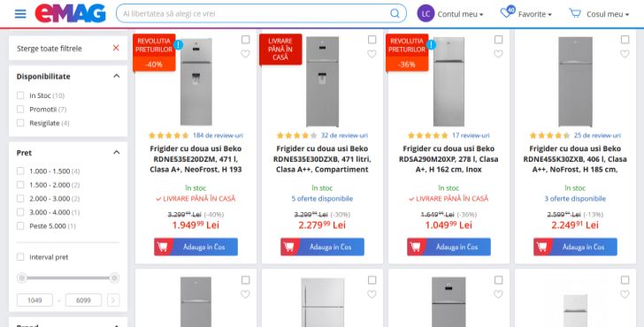Click the red X clearing all filters
The image size is (644, 327).
click(116, 48)
